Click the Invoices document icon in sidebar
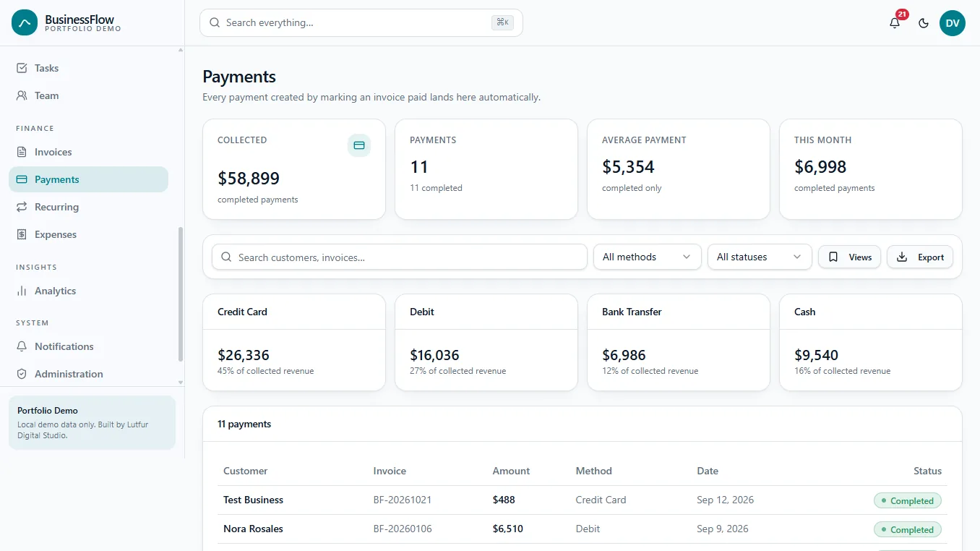980x551 pixels. coord(22,152)
